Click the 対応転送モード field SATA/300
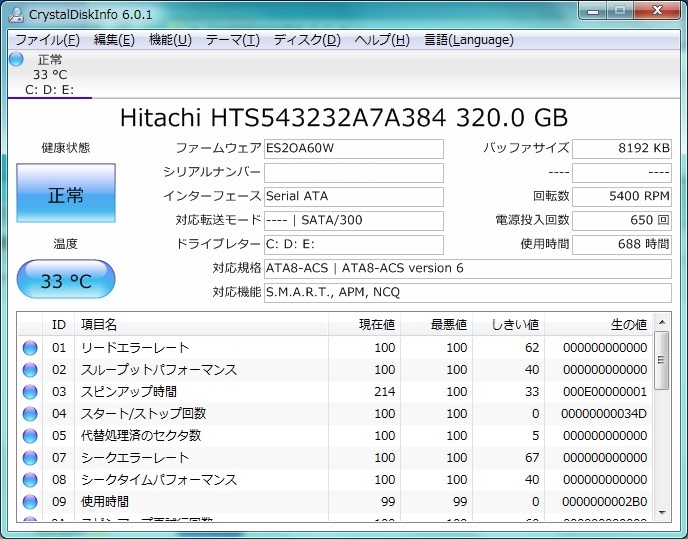The image size is (688, 539). (x=354, y=221)
